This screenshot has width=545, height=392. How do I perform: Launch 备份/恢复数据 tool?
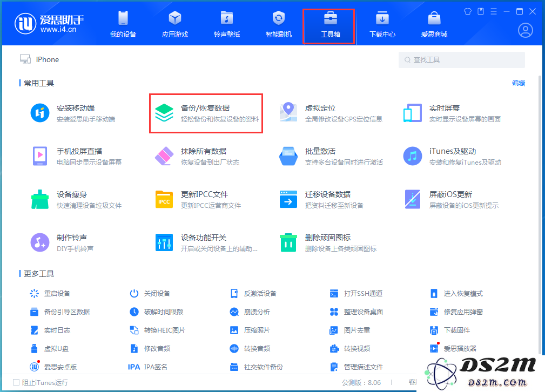[x=206, y=113]
